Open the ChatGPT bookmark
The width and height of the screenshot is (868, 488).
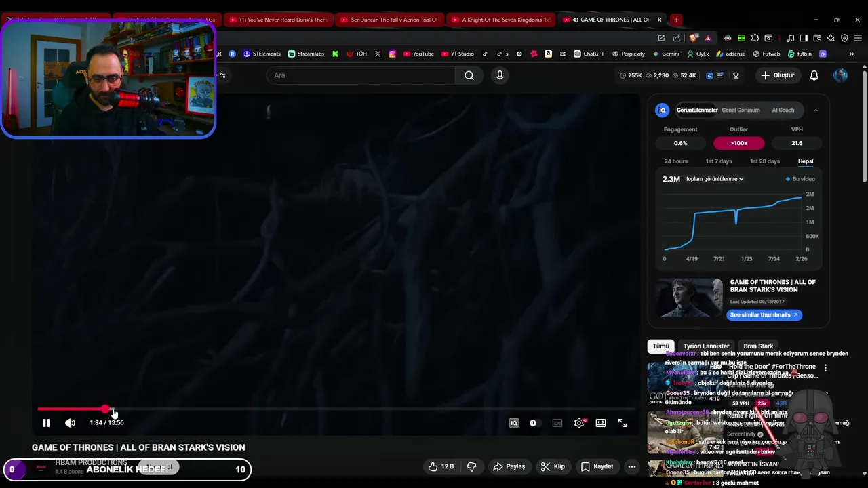[589, 54]
